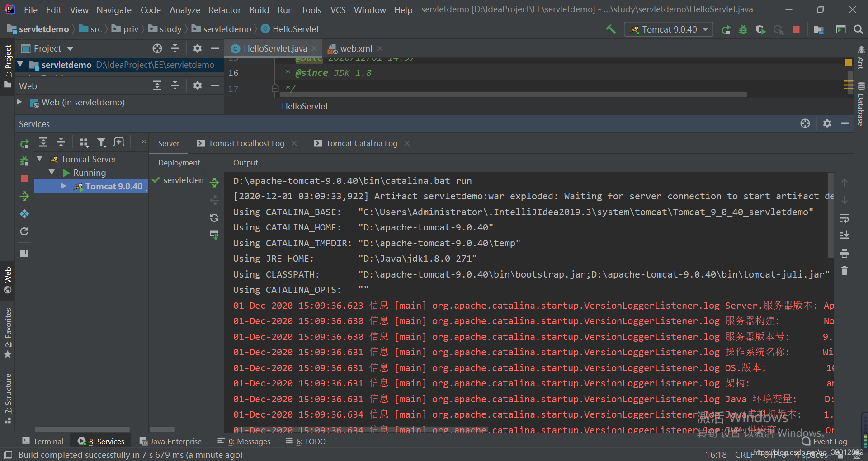Toggle scroll to end in Output console
This screenshot has height=461, width=868.
(844, 235)
